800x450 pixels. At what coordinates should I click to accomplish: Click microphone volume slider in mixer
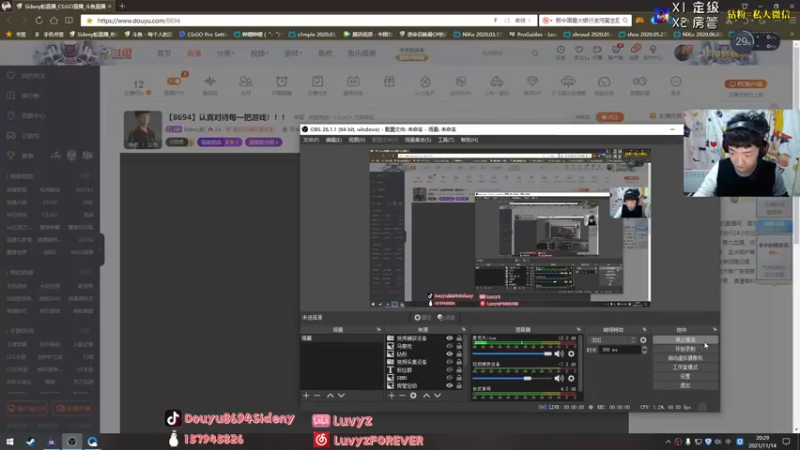pyautogui.click(x=512, y=354)
